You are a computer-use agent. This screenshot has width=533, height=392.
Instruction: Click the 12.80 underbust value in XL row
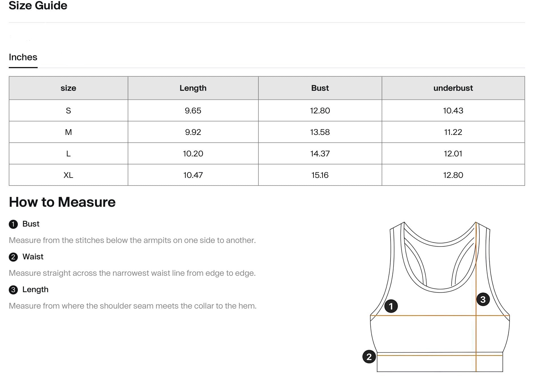pyautogui.click(x=453, y=175)
